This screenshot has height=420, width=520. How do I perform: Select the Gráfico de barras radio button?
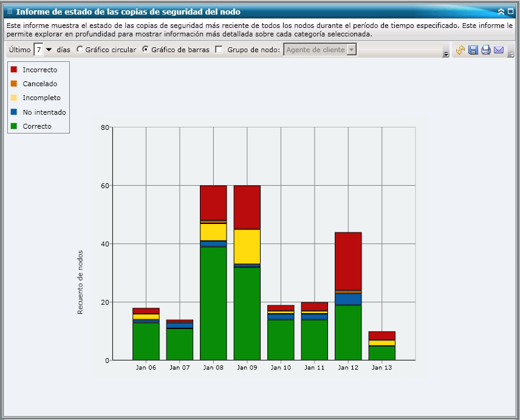pos(146,50)
